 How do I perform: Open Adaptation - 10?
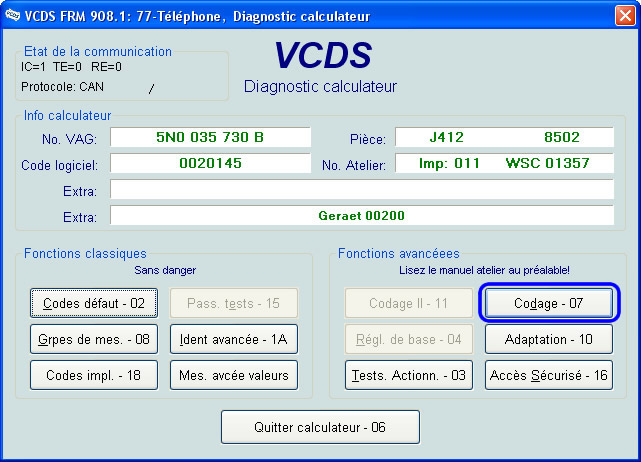[549, 339]
